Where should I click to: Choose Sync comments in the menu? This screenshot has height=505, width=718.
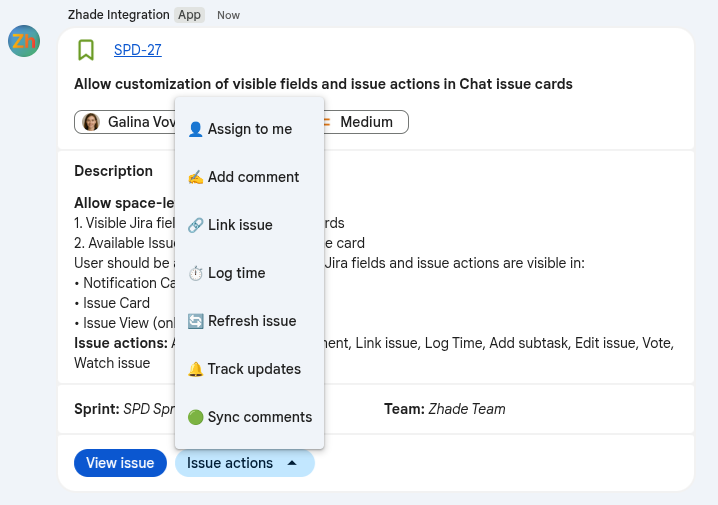259,417
